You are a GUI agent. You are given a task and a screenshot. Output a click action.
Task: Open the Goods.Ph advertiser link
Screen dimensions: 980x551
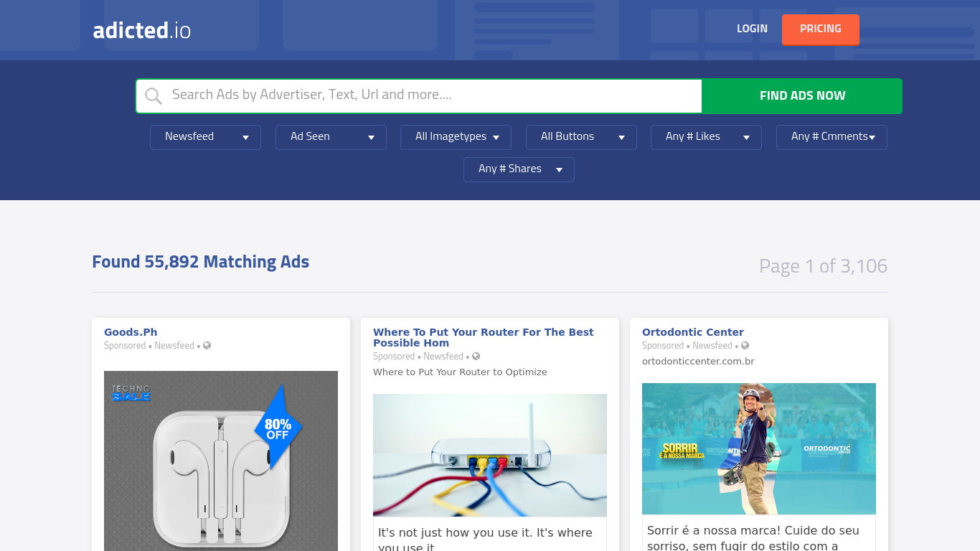pos(131,332)
